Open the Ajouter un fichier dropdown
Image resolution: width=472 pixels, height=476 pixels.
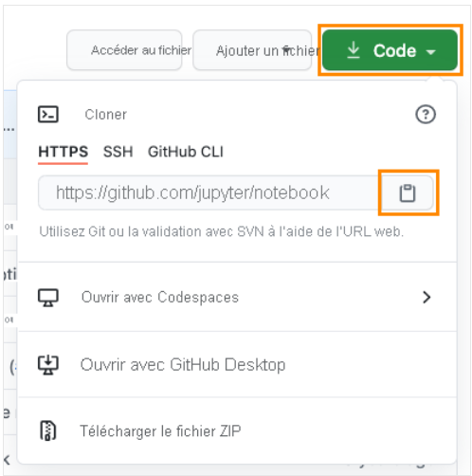(252, 50)
